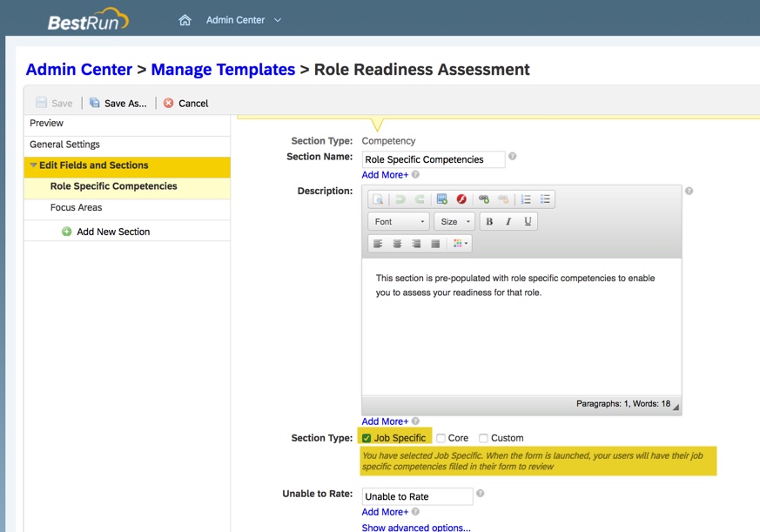This screenshot has width=760, height=532.
Task: Open the text color picker
Action: click(x=460, y=244)
